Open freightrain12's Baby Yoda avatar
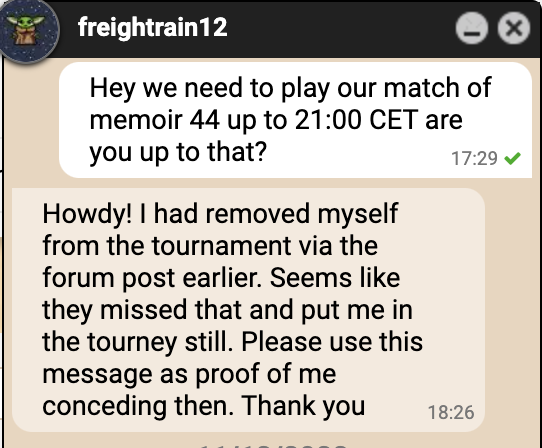Image resolution: width=542 pixels, height=448 pixels. tap(29, 30)
